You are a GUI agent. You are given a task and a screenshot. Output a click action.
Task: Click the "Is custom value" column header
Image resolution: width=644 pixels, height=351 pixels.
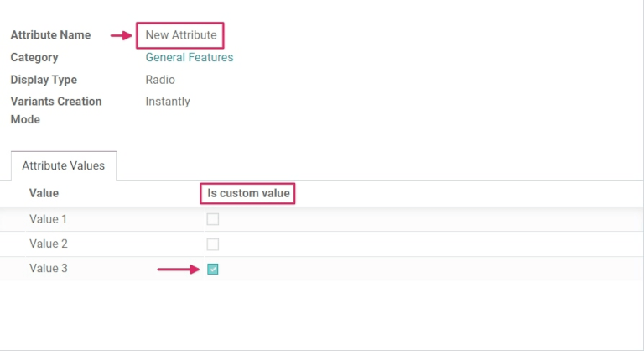coord(249,193)
